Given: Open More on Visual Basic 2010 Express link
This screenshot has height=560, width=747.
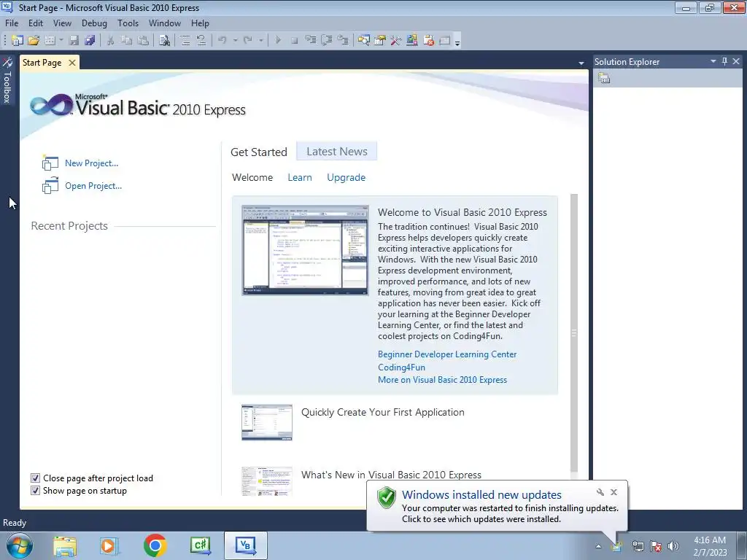Looking at the screenshot, I should click(442, 379).
